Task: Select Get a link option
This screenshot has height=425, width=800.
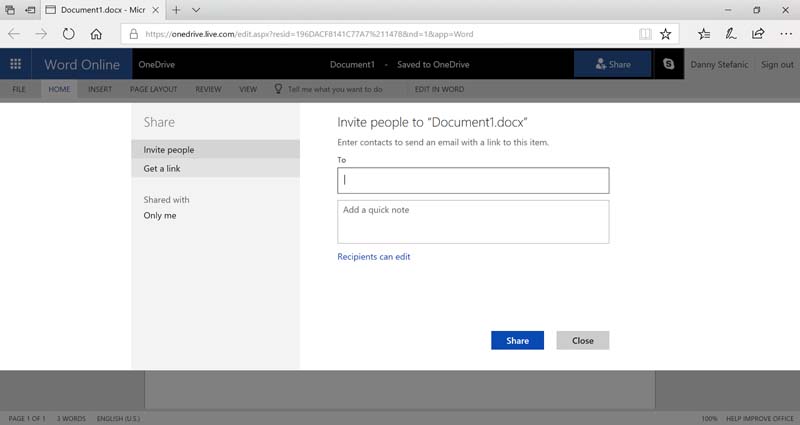Action: (216, 168)
